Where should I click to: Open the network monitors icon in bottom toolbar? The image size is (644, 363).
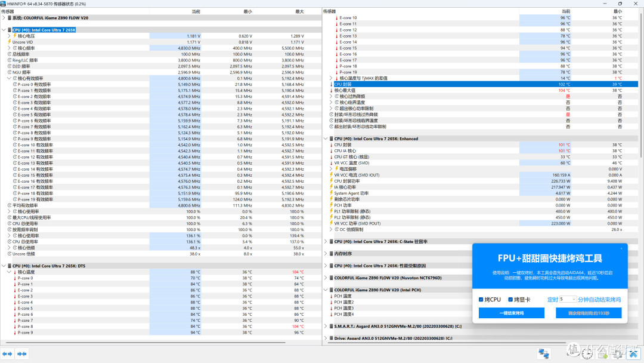(x=544, y=353)
